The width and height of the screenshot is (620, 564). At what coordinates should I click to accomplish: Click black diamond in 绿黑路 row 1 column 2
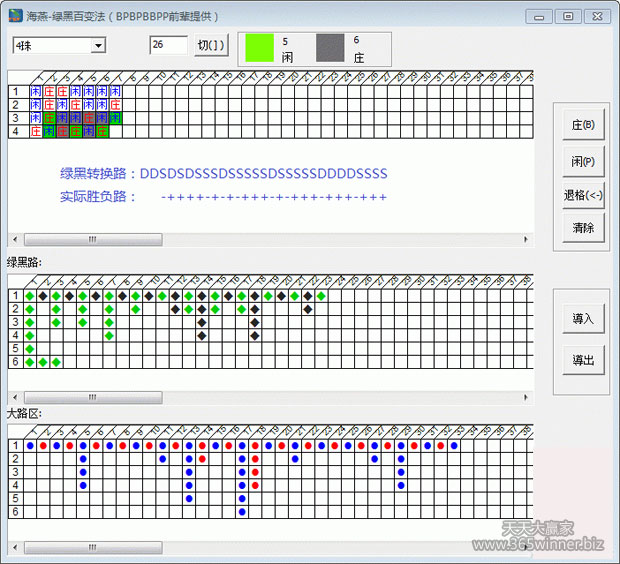pyautogui.click(x=43, y=296)
